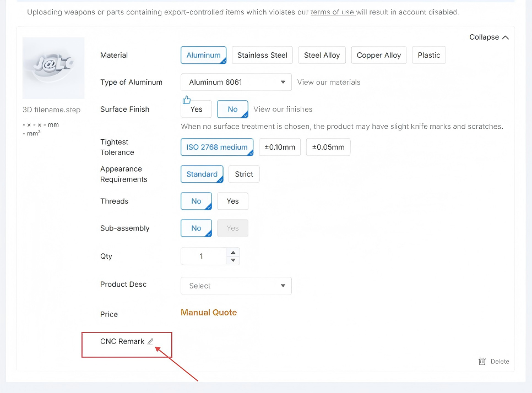Image resolution: width=532 pixels, height=393 pixels.
Task: Click the CNC Remark pencil edit icon
Action: click(151, 341)
